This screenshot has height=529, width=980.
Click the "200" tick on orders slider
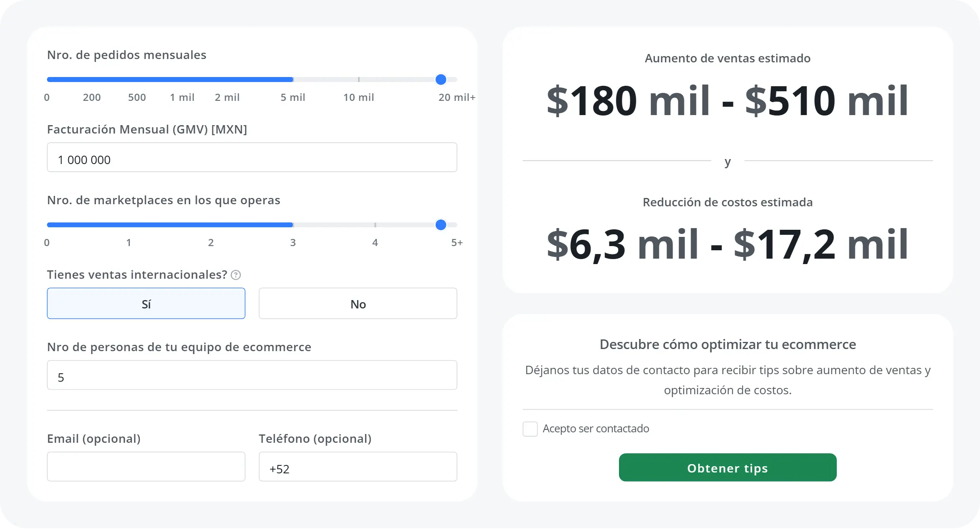(92, 98)
